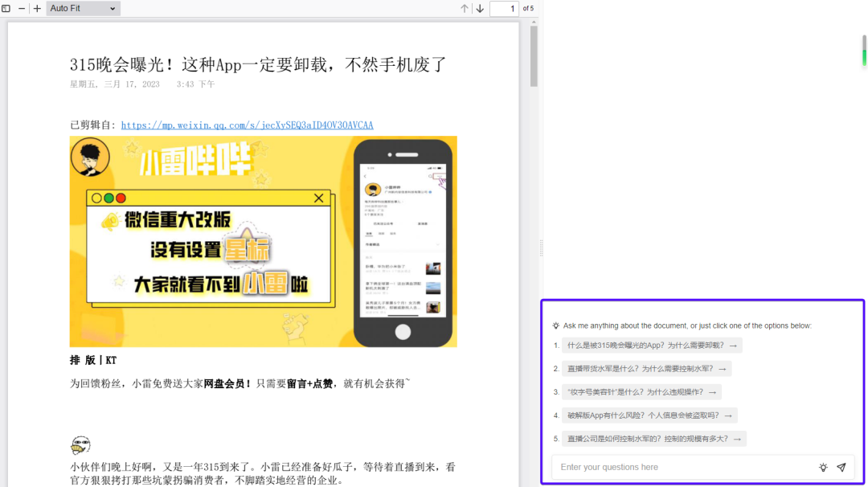Zoom out with the minus icon
Image resolution: width=868 pixels, height=487 pixels.
(22, 8)
